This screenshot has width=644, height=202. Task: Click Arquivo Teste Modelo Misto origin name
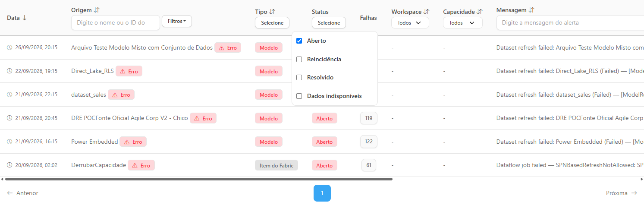[x=142, y=47]
